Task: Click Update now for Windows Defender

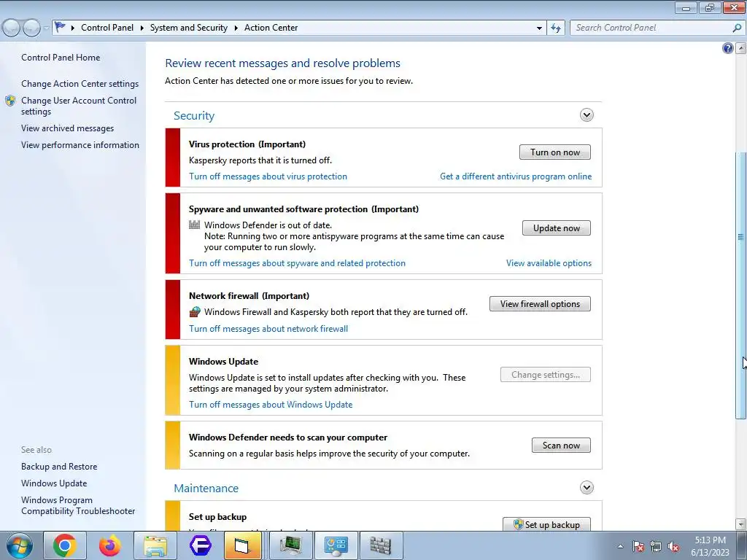Action: coord(557,228)
